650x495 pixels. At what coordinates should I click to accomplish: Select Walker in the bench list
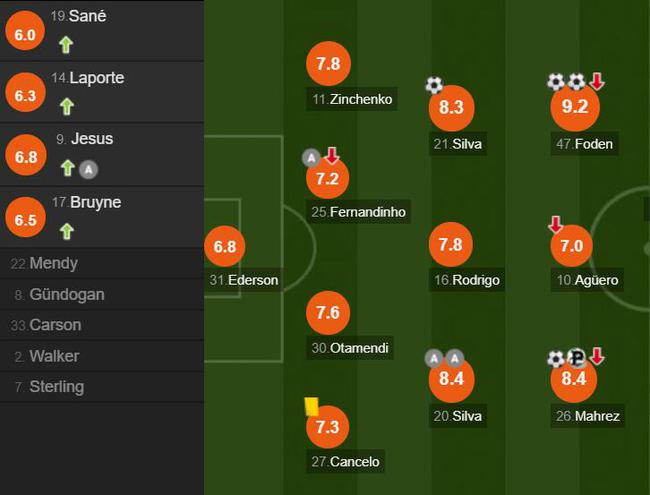coord(54,356)
